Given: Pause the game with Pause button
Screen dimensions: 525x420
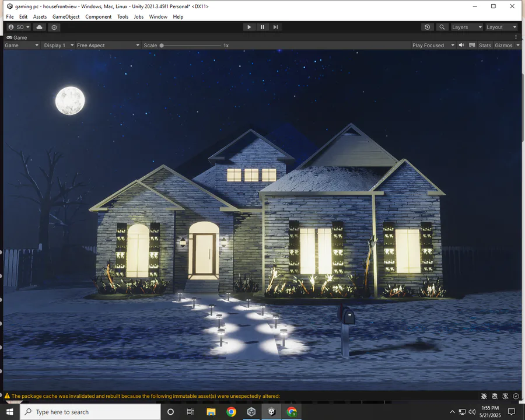Looking at the screenshot, I should pyautogui.click(x=262, y=27).
